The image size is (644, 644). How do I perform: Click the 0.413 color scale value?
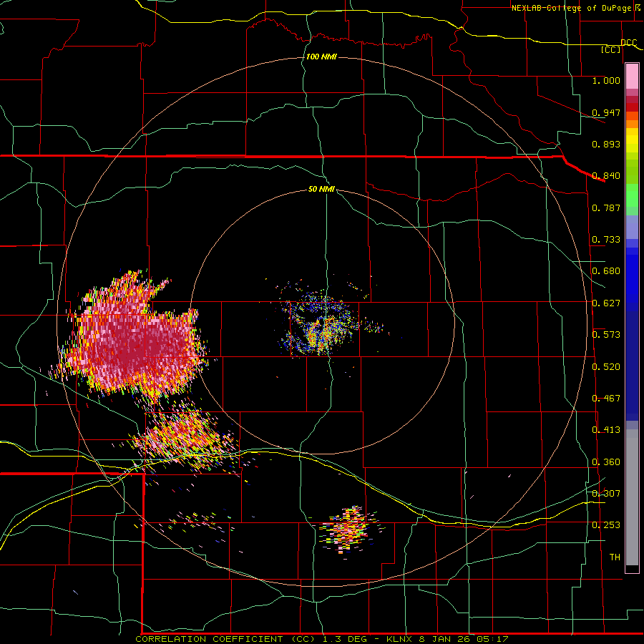(x=606, y=429)
